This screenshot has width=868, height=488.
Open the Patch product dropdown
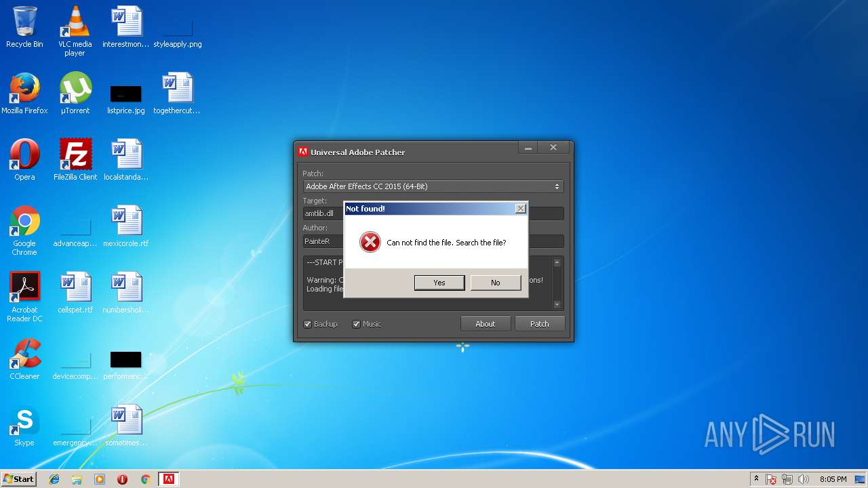point(433,186)
